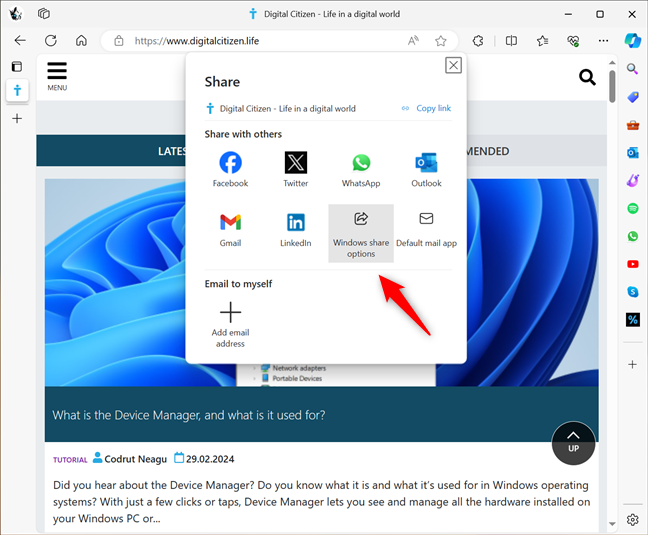Go back to previous page
Screen dimensions: 648x535
click(x=20, y=40)
